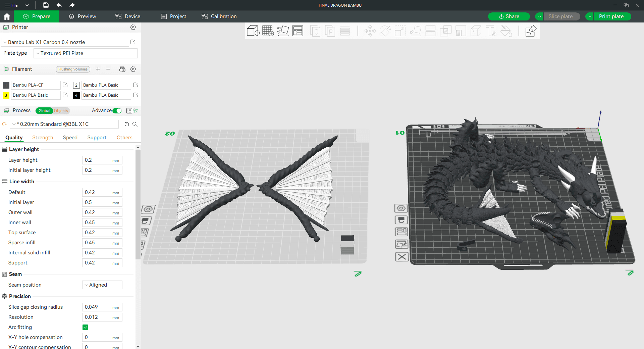The image size is (644, 349).
Task: Select the Seam painting tool
Action: point(476,31)
